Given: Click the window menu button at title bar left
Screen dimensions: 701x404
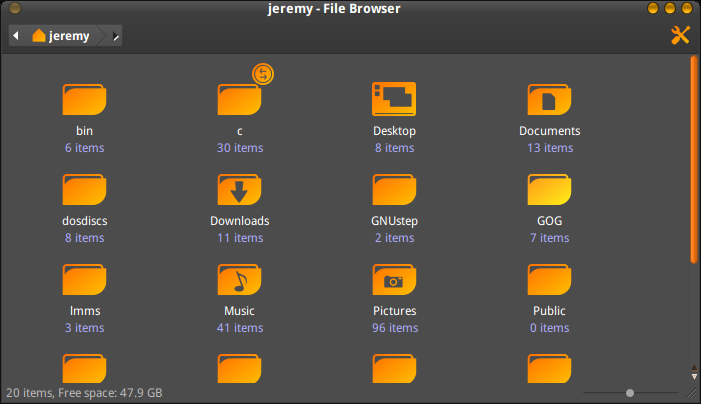Looking at the screenshot, I should (x=15, y=8).
